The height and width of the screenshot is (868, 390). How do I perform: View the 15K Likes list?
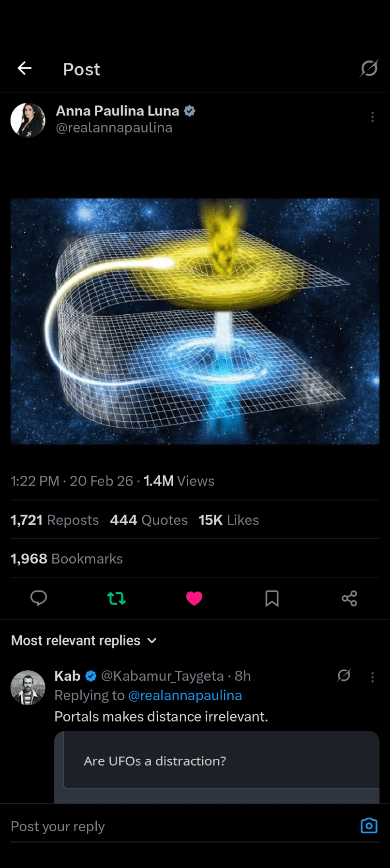[x=228, y=520]
